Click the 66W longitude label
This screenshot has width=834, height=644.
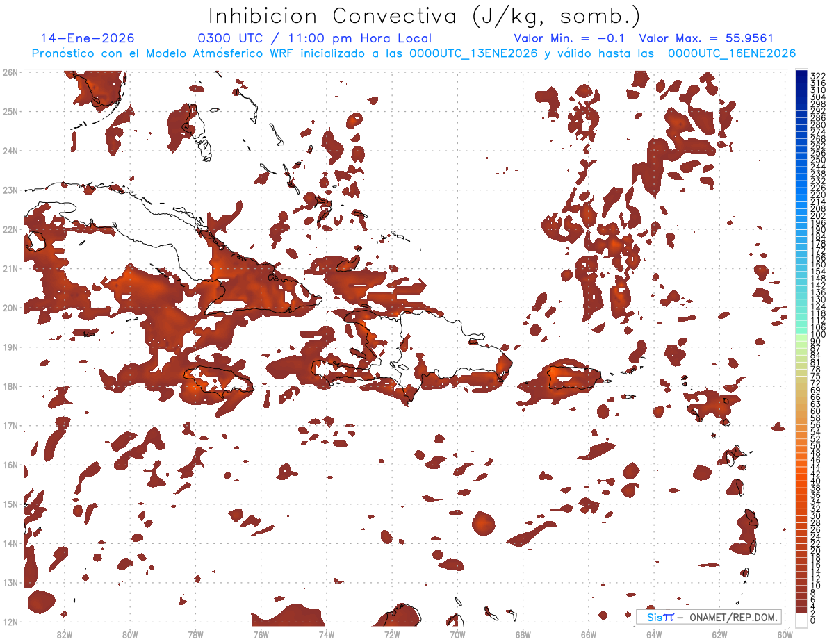click(589, 634)
